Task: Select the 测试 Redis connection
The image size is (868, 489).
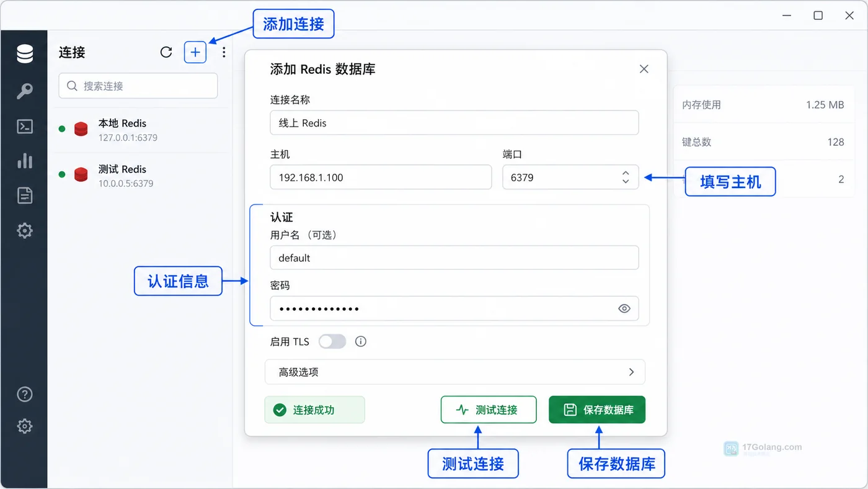Action: [x=141, y=176]
